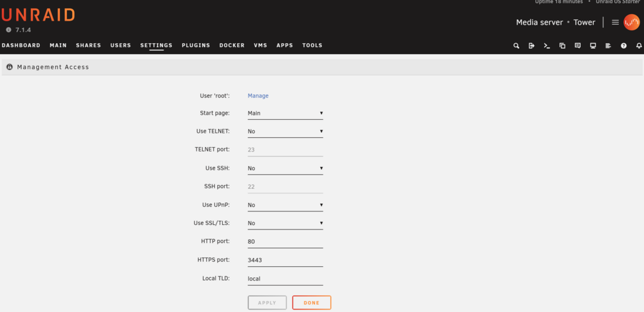This screenshot has height=312, width=644.
Task: Open the Tools menu tab
Action: click(x=312, y=45)
